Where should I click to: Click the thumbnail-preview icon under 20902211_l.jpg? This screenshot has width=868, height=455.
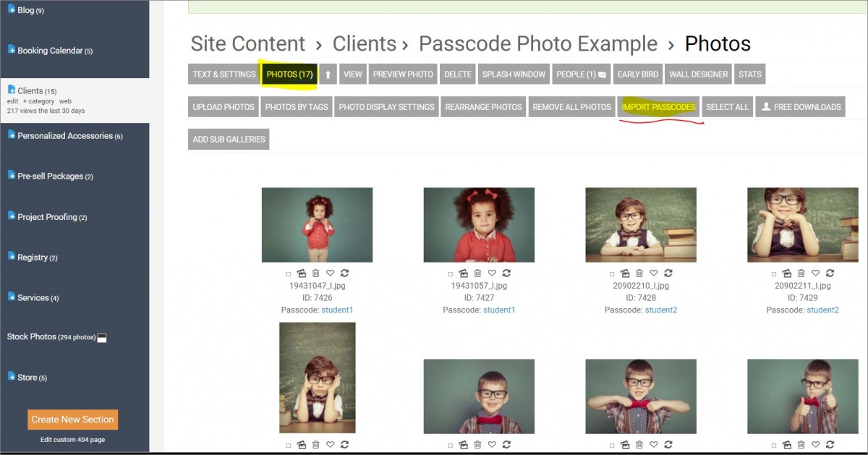(787, 273)
